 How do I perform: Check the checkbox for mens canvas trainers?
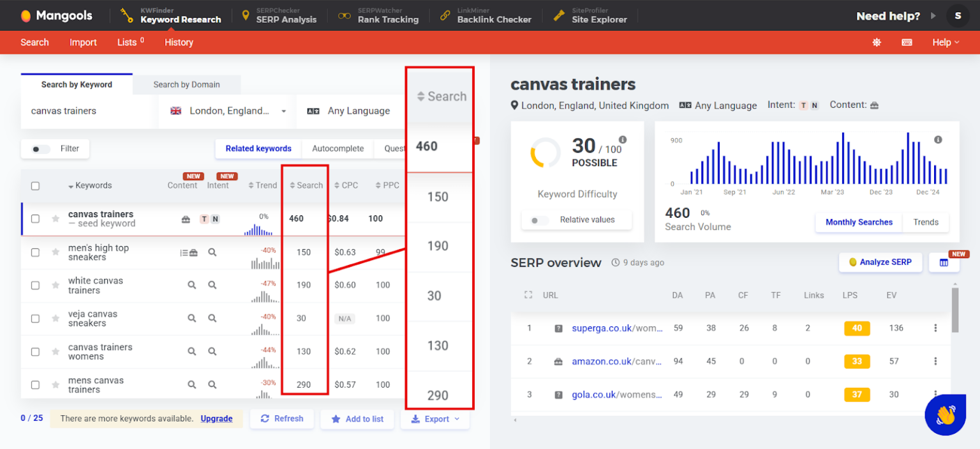35,384
